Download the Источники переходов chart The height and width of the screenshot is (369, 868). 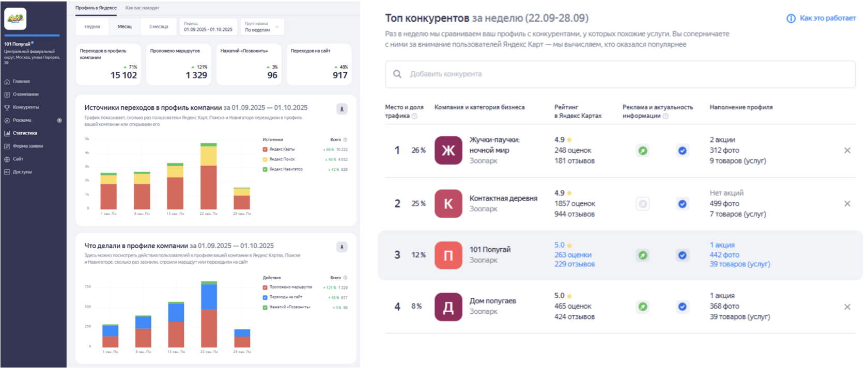pyautogui.click(x=342, y=109)
